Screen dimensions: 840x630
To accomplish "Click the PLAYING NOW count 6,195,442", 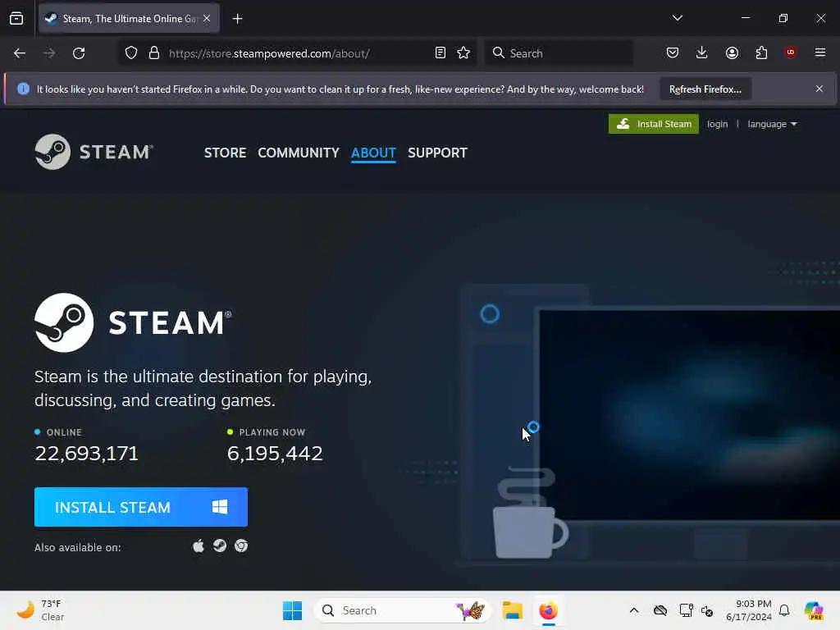I will tap(275, 454).
